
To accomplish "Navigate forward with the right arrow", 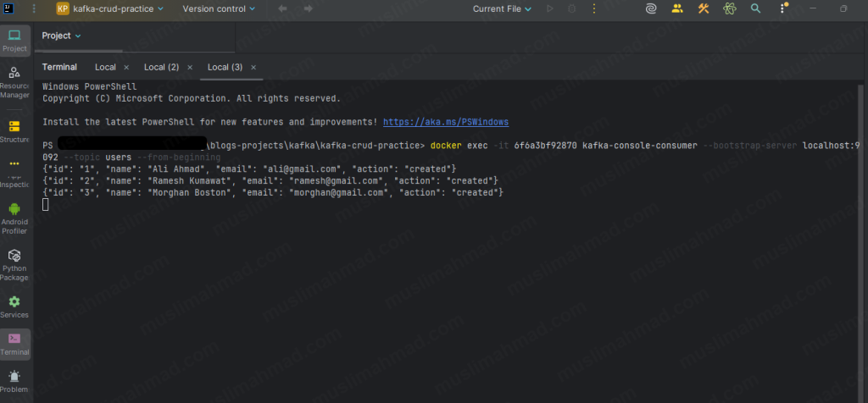I will [x=309, y=8].
